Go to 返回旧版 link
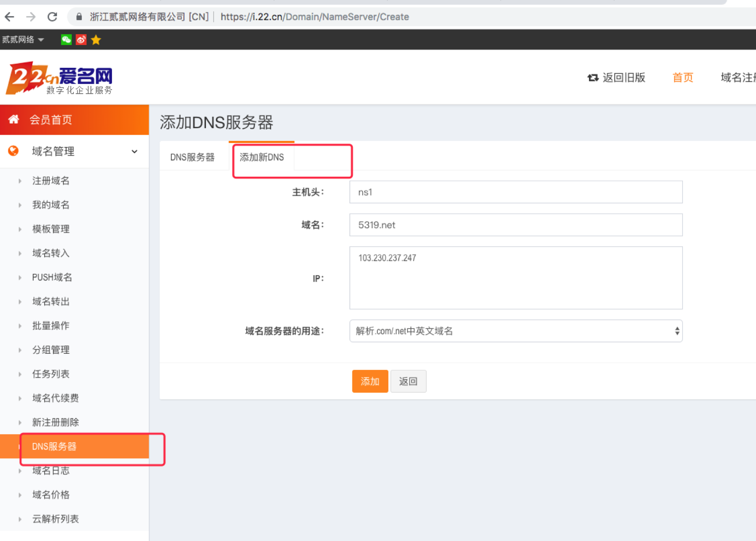Viewport: 756px width, 541px height. click(x=617, y=78)
